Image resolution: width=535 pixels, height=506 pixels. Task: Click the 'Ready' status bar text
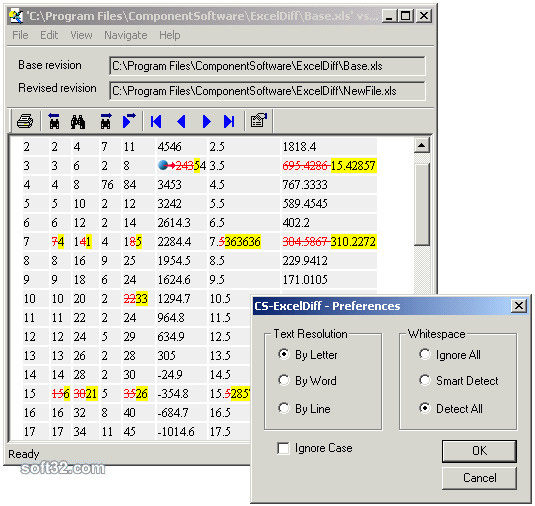24,454
